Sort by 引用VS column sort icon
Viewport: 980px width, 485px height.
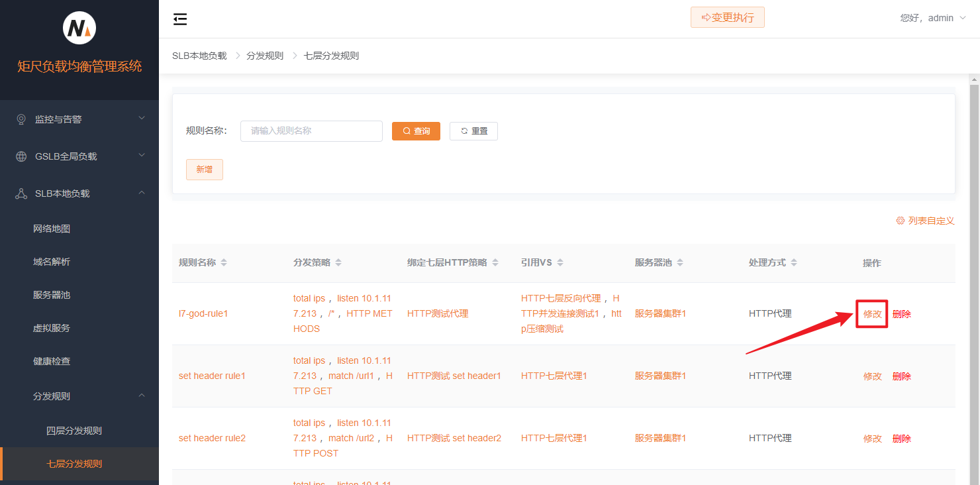pyautogui.click(x=560, y=263)
